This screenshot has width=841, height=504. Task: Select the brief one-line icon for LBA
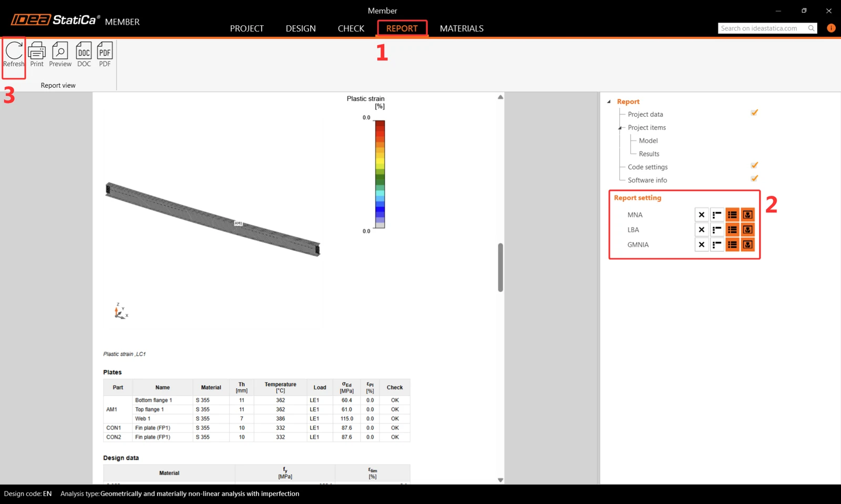click(717, 230)
